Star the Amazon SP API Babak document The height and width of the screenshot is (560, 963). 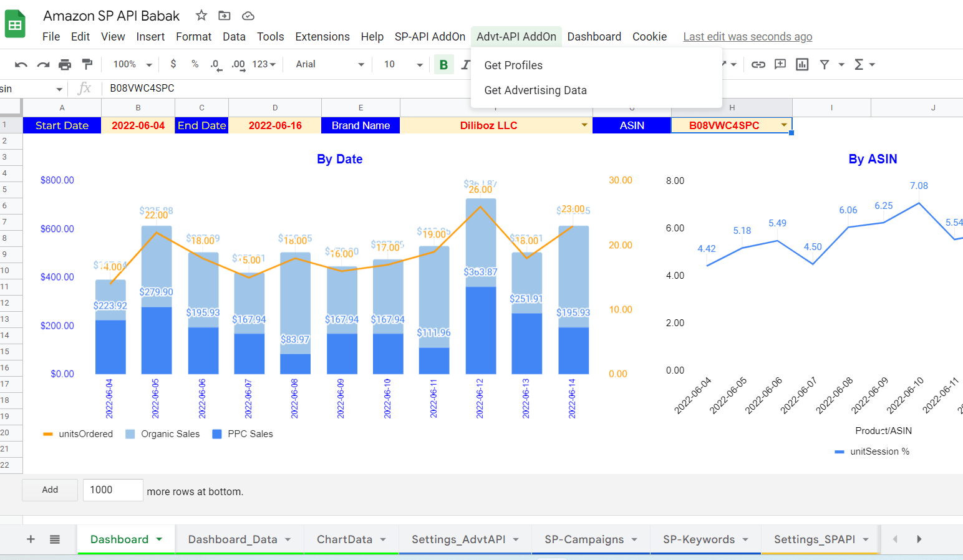click(x=201, y=16)
